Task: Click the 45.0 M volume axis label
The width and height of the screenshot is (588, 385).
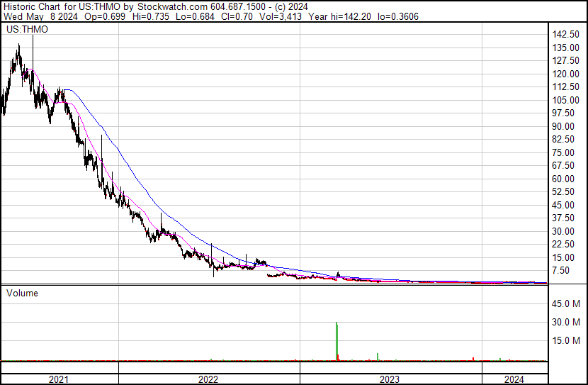Action: point(567,303)
